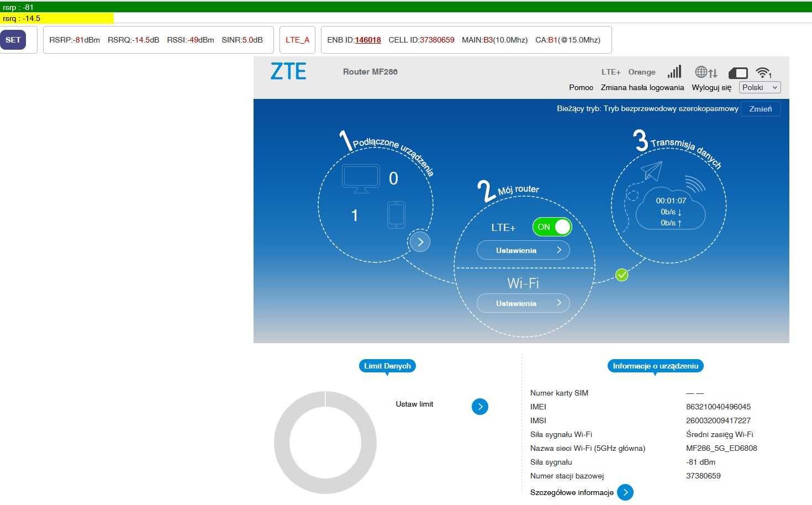Screen dimensions: 812x505
Task: Click the Ustaw limit text
Action: coord(414,404)
